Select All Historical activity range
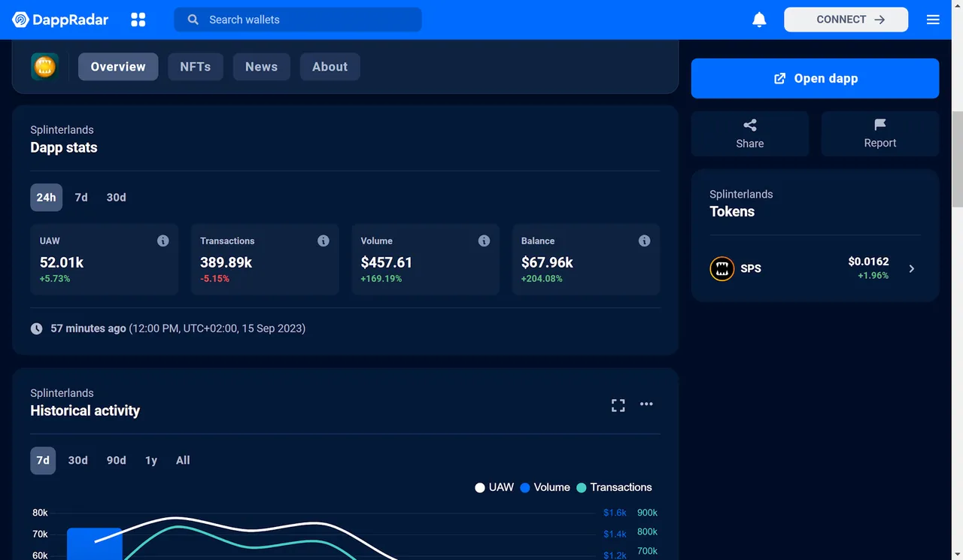This screenshot has width=963, height=560. [183, 460]
